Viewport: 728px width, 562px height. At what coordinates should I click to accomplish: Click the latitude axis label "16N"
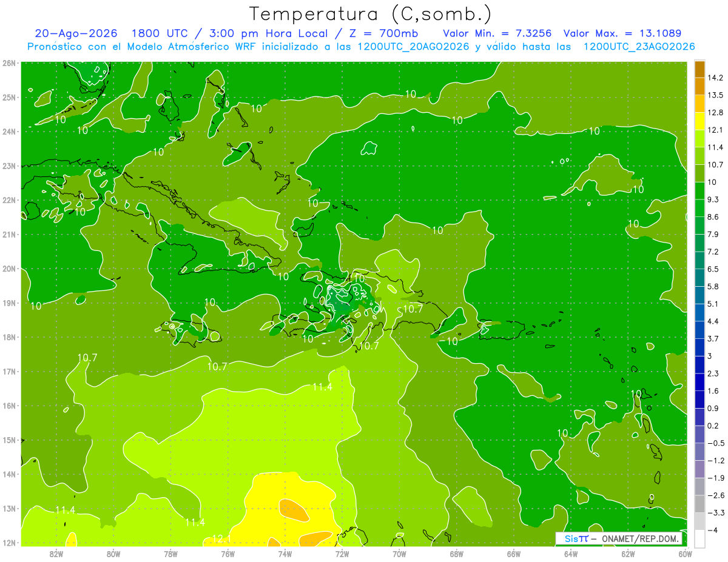[8, 406]
